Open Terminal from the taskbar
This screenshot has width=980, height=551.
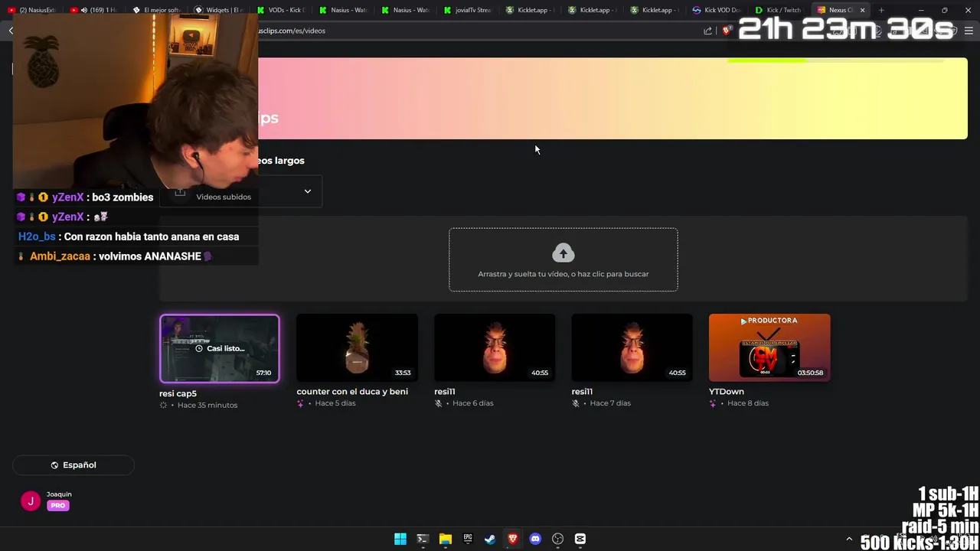(423, 539)
